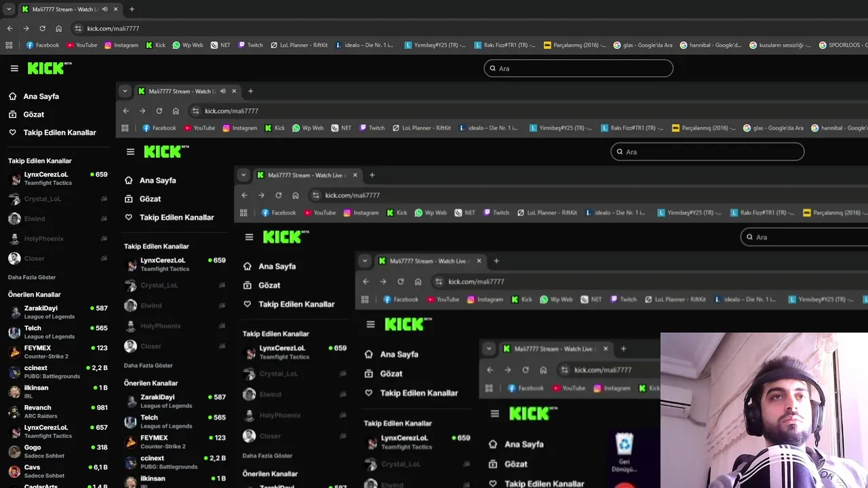
Task: Open the Wp Web bookmark in outermost bookmarks bar
Action: click(x=188, y=45)
